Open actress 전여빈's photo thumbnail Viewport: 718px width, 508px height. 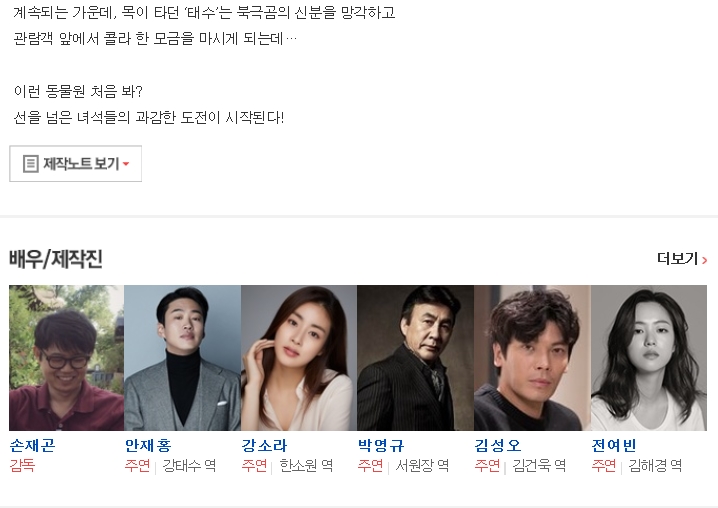point(649,358)
